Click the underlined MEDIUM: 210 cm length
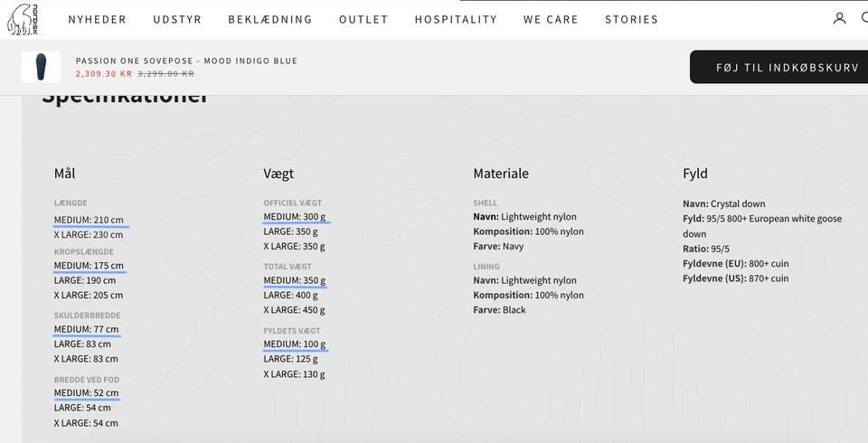The width and height of the screenshot is (868, 443). [x=89, y=220]
